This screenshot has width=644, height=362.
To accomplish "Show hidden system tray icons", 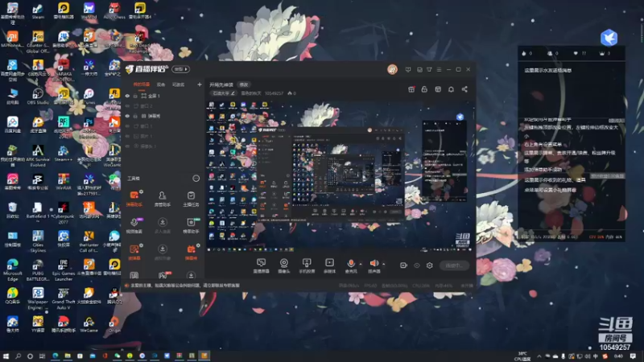I will pyautogui.click(x=539, y=356).
